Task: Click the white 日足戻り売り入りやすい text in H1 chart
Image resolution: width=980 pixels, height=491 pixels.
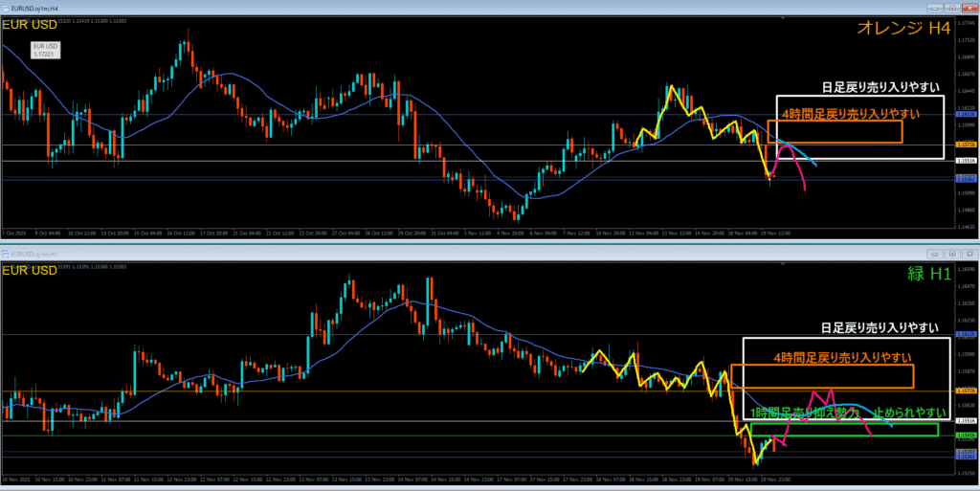Action: point(880,328)
